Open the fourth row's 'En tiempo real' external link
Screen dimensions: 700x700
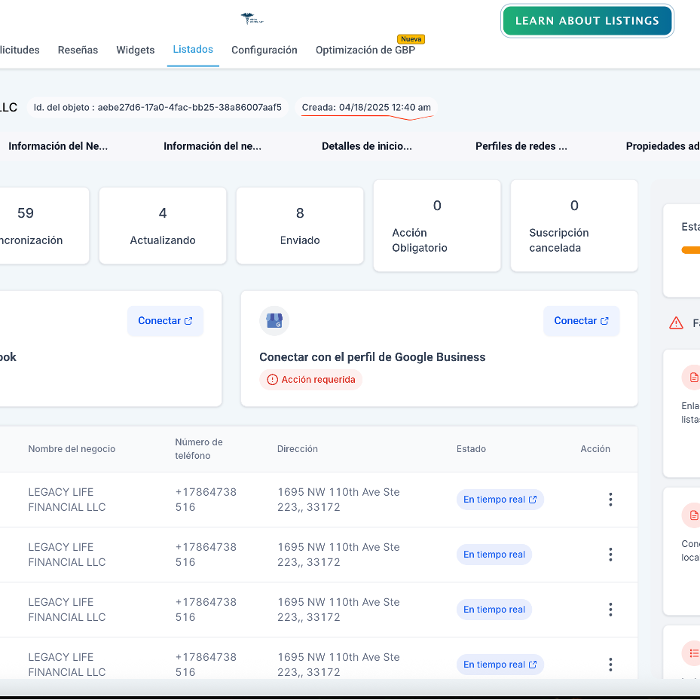click(500, 664)
